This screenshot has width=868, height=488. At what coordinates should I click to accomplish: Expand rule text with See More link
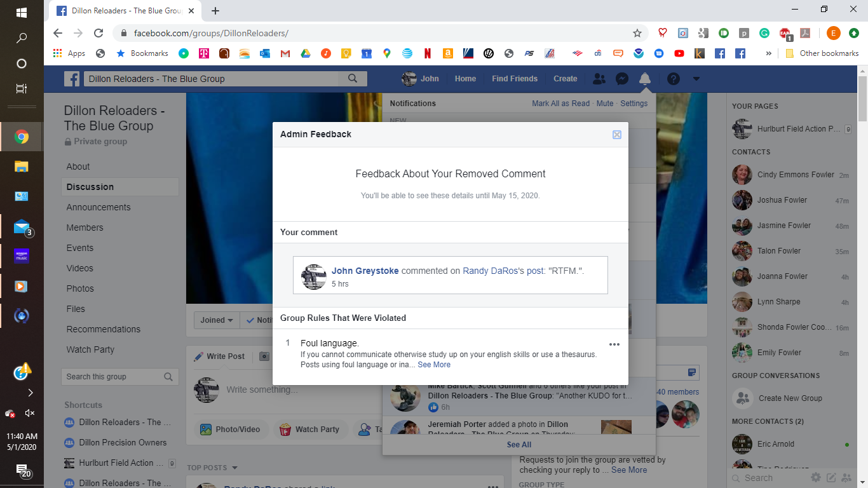click(x=434, y=365)
